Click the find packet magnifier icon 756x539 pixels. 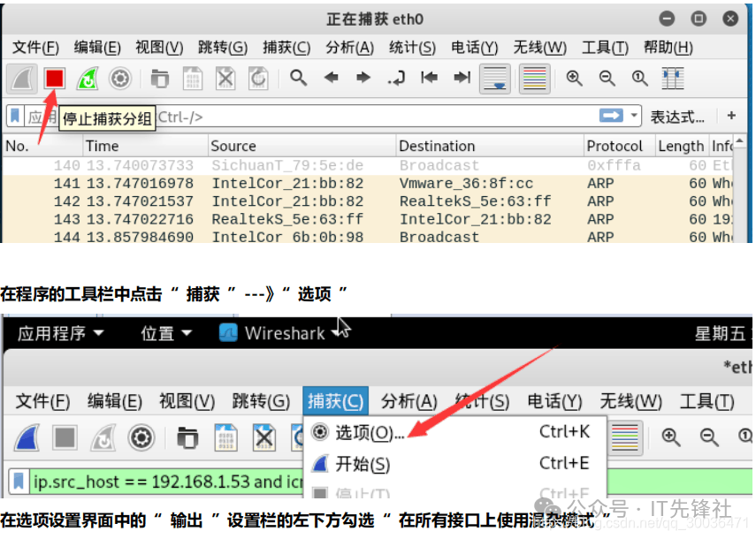[x=299, y=79]
